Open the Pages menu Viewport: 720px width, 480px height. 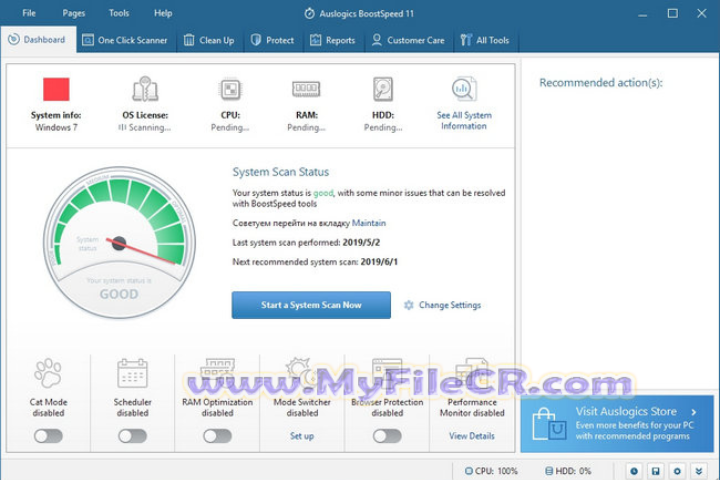tap(73, 13)
